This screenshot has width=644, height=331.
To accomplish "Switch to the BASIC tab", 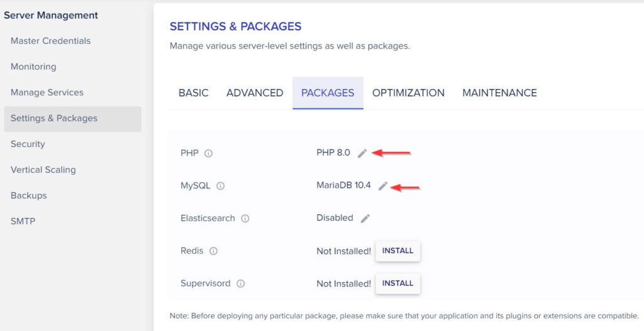I will point(194,93).
